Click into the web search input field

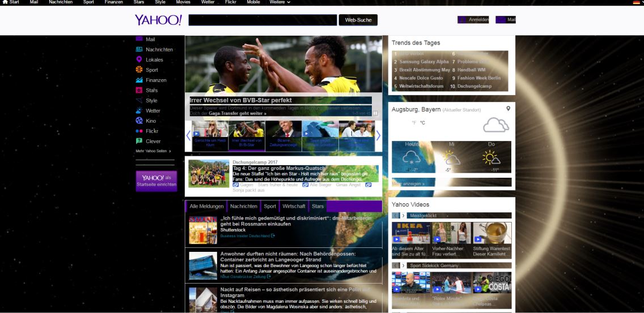(263, 20)
